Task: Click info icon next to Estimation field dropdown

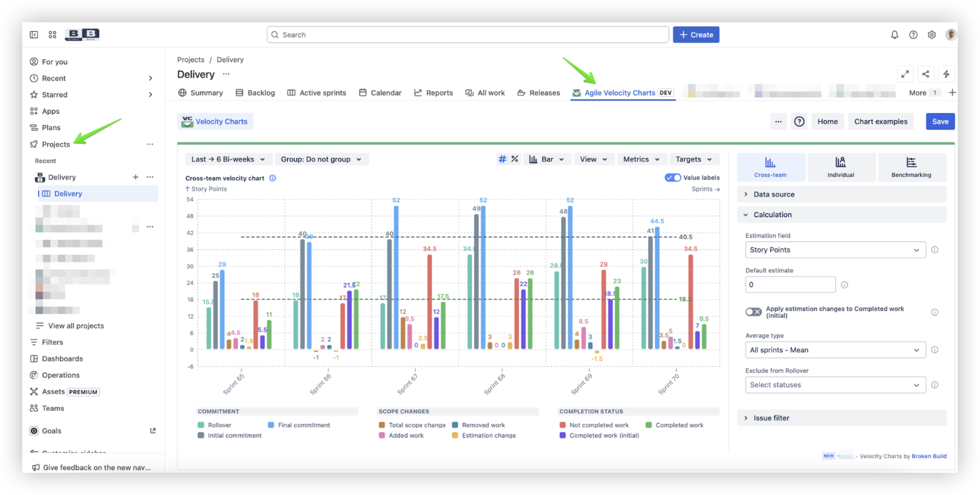Action: point(934,250)
